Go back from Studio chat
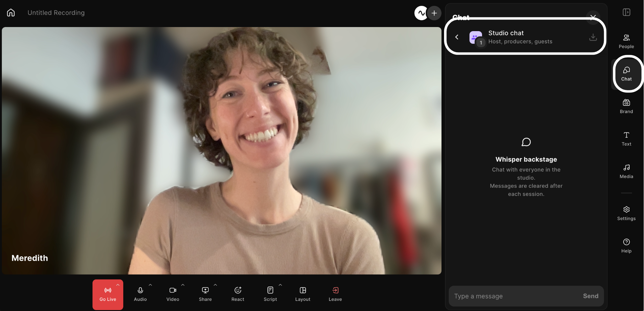644x311 pixels. 457,37
